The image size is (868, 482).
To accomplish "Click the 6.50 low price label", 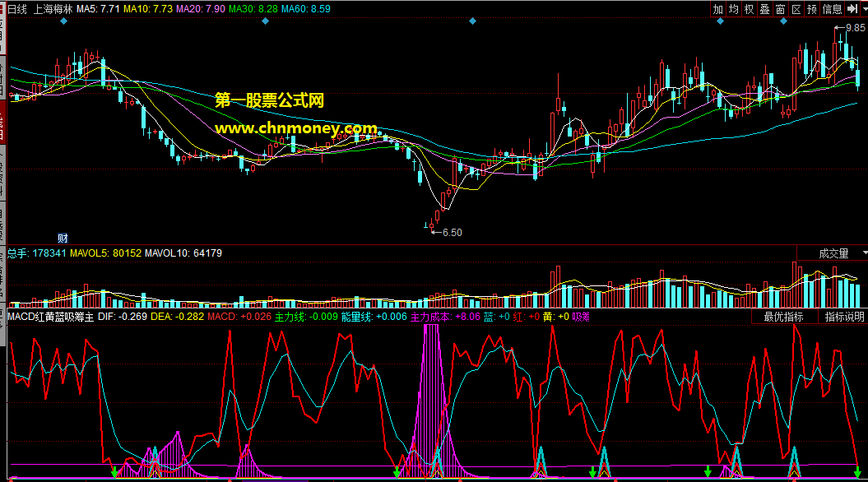I will tap(452, 233).
